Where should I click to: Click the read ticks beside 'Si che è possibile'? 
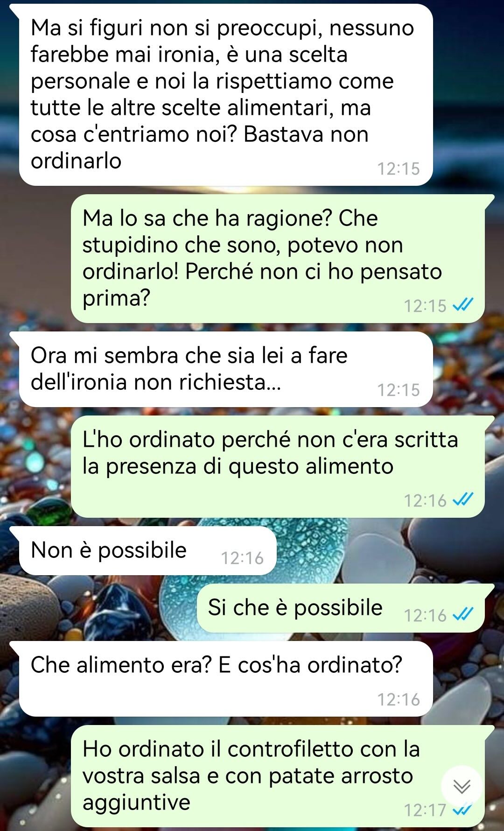click(463, 614)
